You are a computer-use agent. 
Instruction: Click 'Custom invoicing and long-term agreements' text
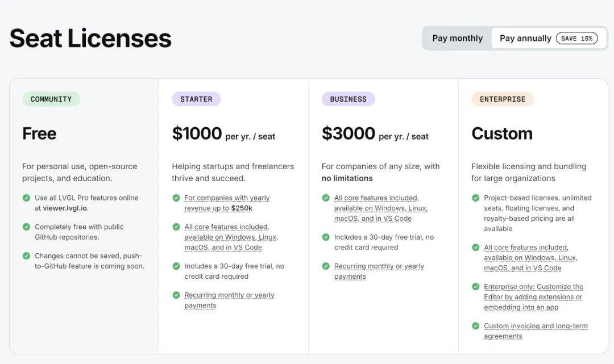click(x=535, y=330)
